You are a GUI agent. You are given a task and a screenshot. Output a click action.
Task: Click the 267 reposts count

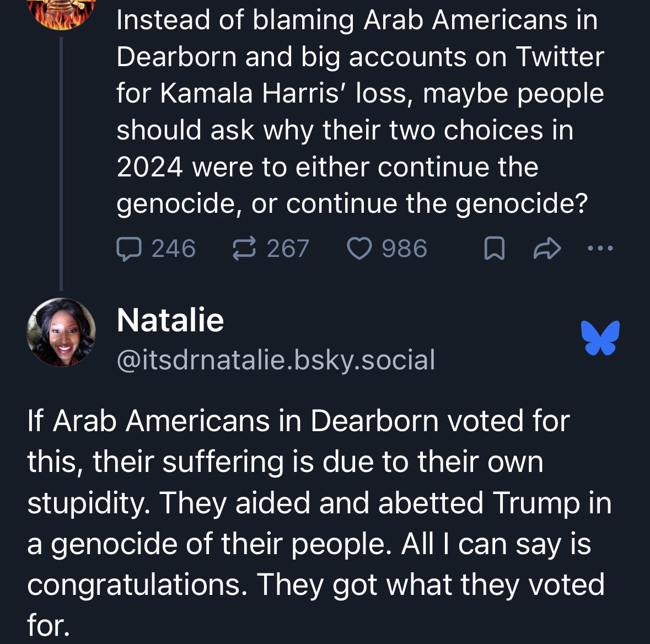point(288,249)
